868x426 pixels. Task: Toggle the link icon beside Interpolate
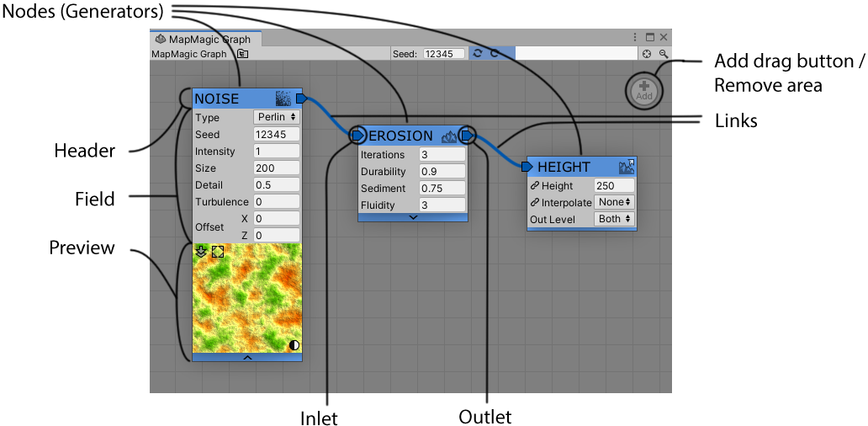click(535, 203)
